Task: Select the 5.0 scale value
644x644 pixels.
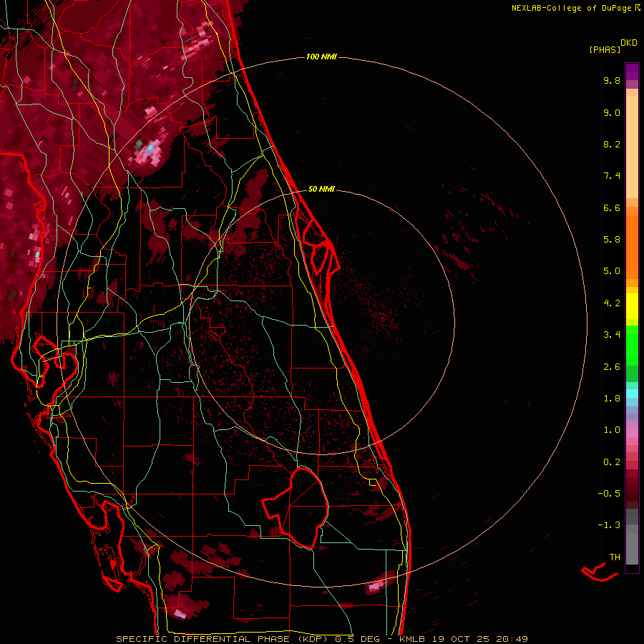Action: click(x=612, y=271)
